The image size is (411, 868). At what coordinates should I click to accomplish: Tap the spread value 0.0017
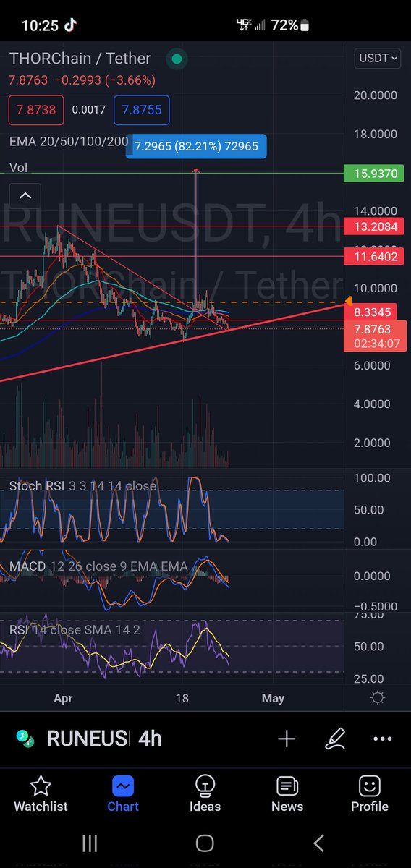click(x=88, y=110)
